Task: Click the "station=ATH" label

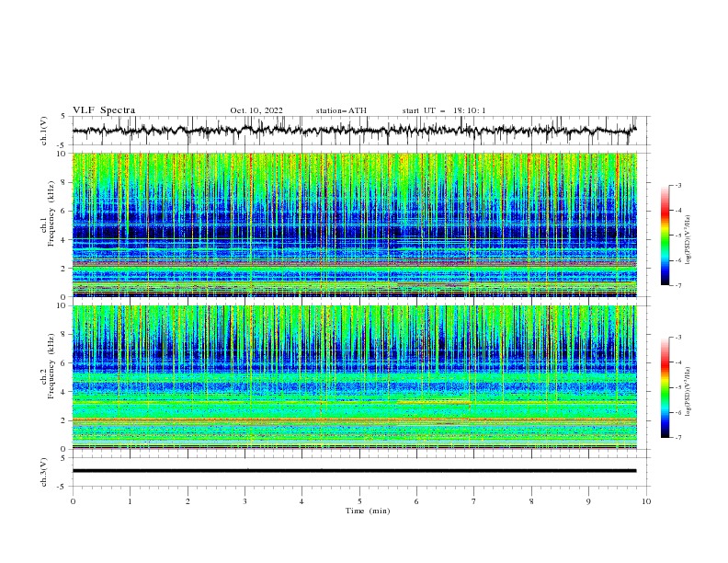Action: point(341,110)
